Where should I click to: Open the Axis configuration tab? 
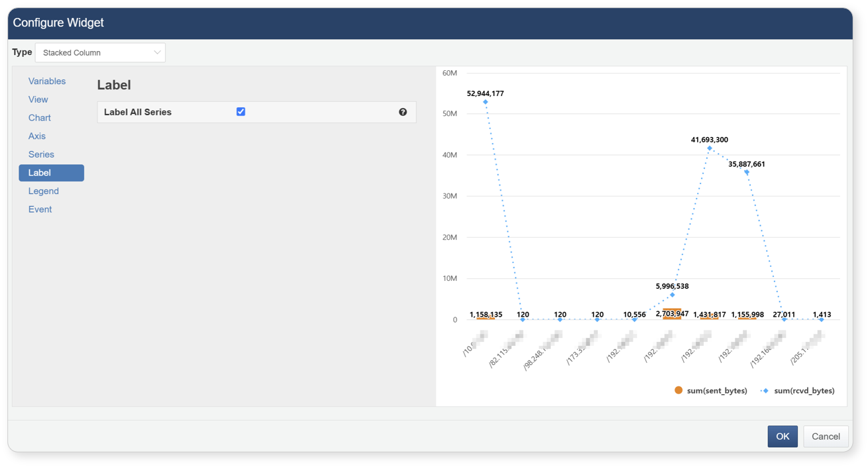[x=37, y=136]
